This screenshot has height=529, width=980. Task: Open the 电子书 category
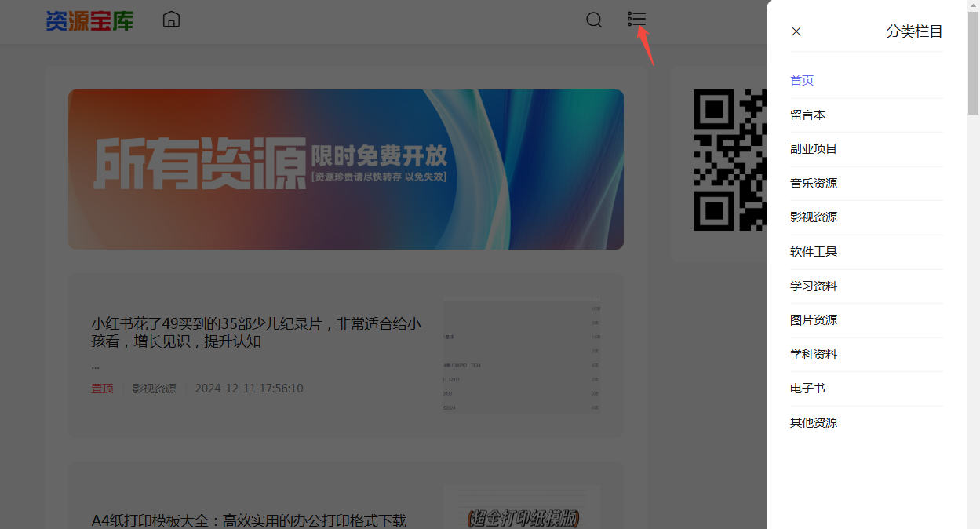click(807, 388)
